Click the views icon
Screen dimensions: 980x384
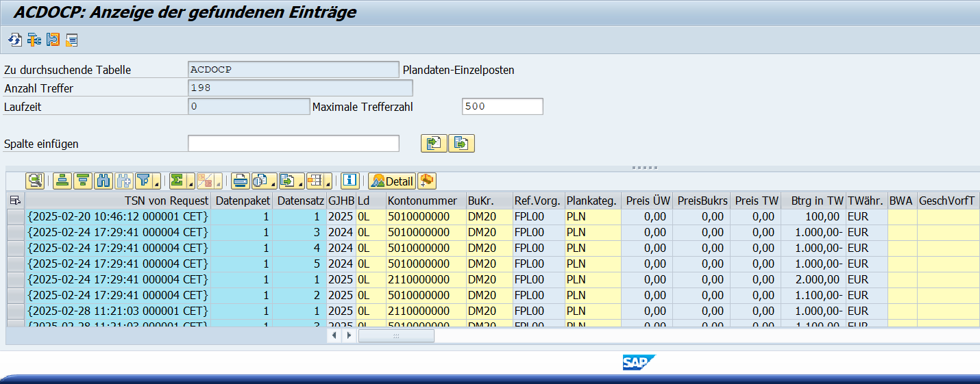(260, 181)
